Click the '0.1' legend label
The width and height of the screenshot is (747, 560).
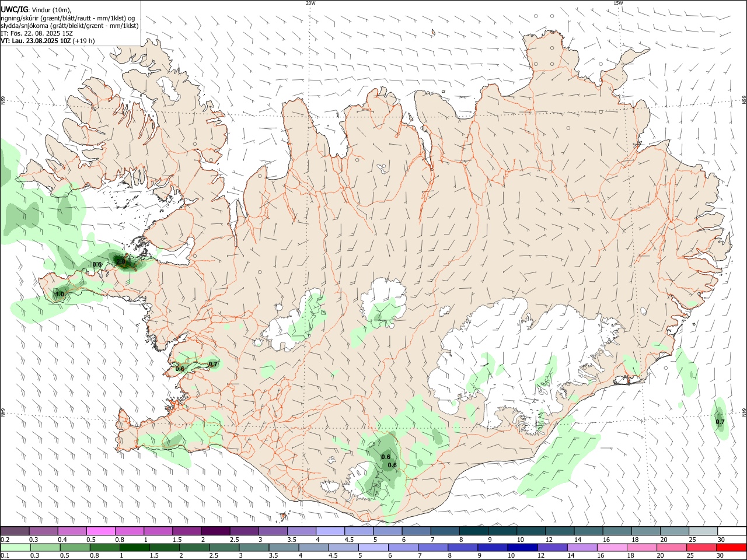pyautogui.click(x=5, y=556)
